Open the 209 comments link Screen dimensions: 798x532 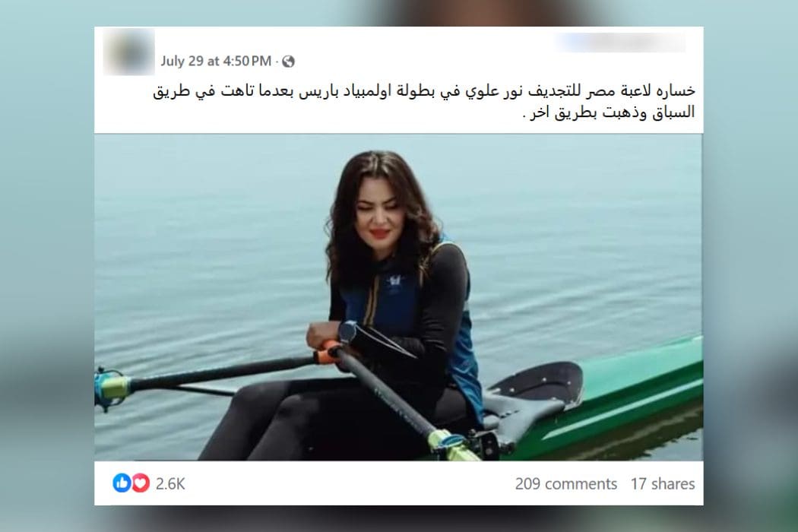[x=566, y=483]
